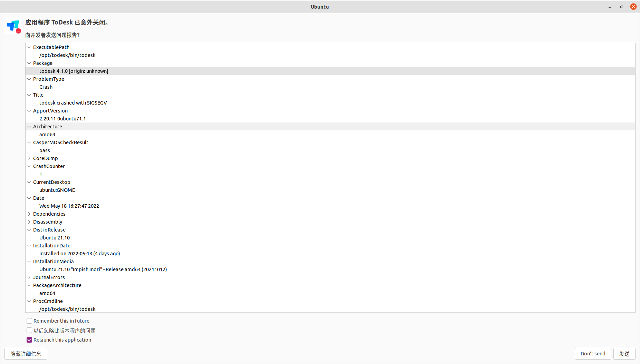Select the value todesk crashed with SIGSEGV
Image resolution: width=640 pixels, height=364 pixels.
pos(73,103)
